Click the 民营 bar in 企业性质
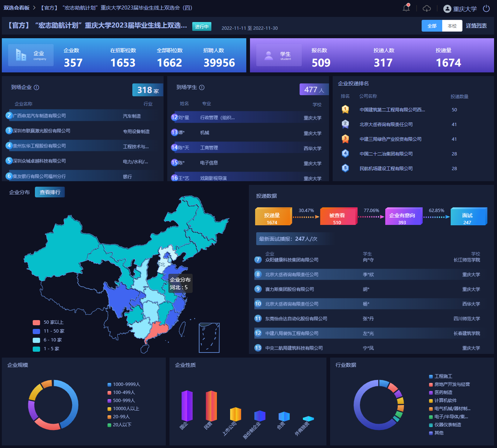 [211, 406]
